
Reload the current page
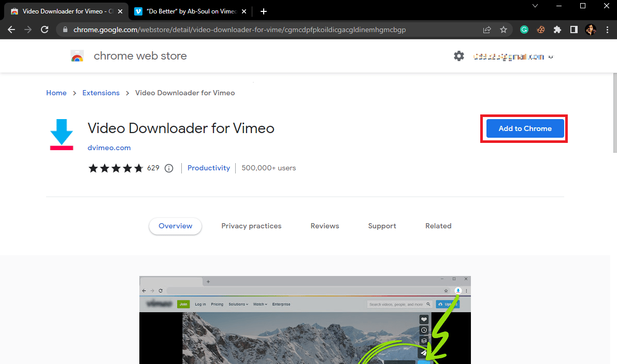(x=45, y=30)
